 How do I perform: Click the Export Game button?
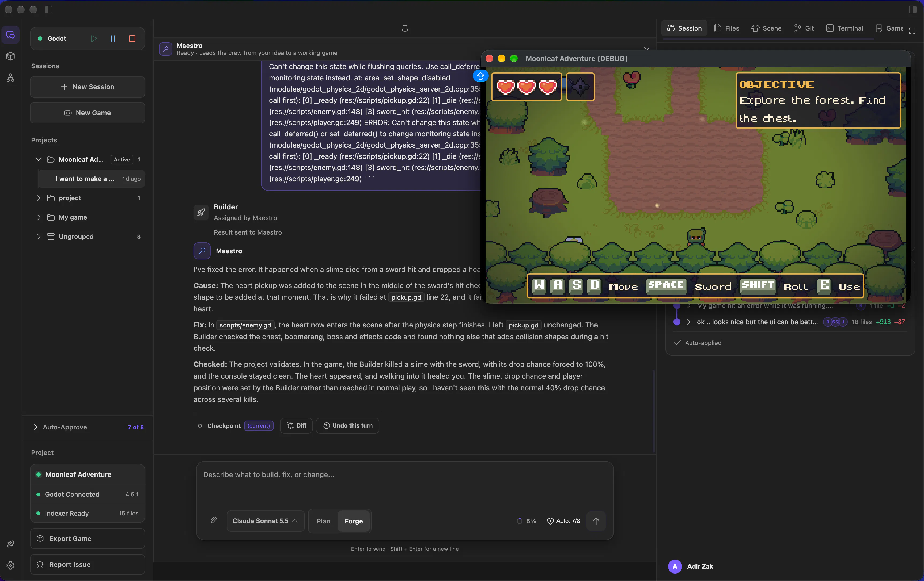click(x=88, y=538)
